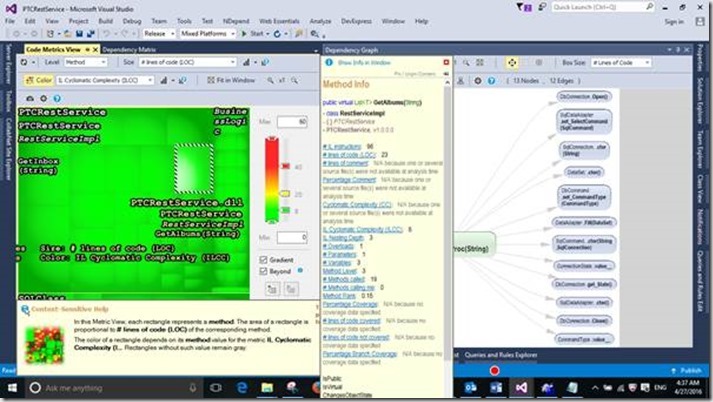Open the Windows Start button

click(x=12, y=388)
